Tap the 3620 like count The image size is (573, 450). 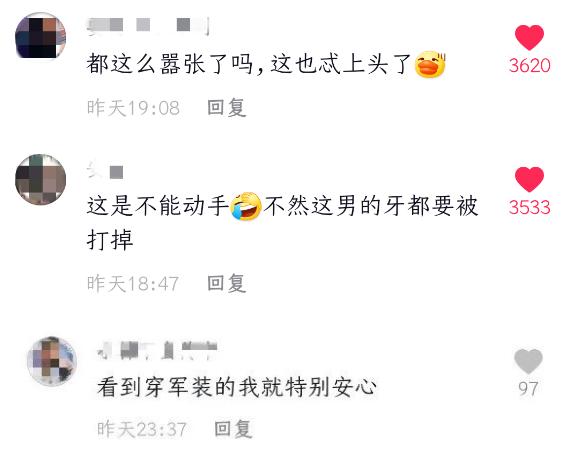tap(530, 65)
